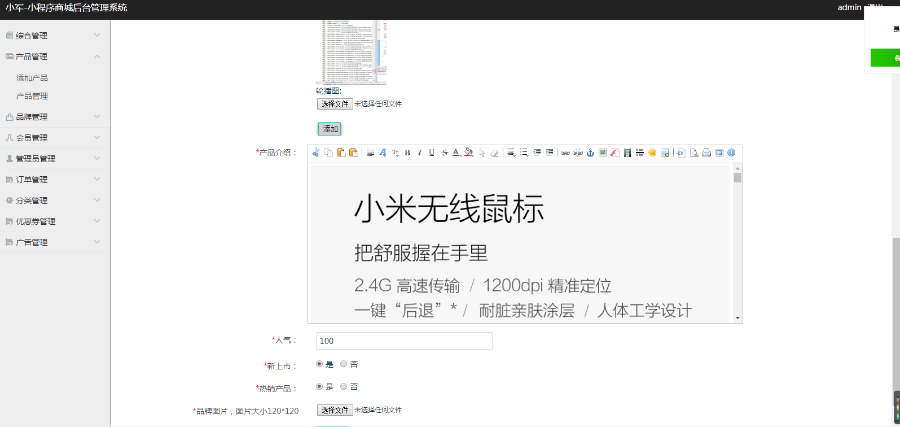Click the 综合管理 sidebar icon
The height and width of the screenshot is (427, 900).
click(9, 36)
